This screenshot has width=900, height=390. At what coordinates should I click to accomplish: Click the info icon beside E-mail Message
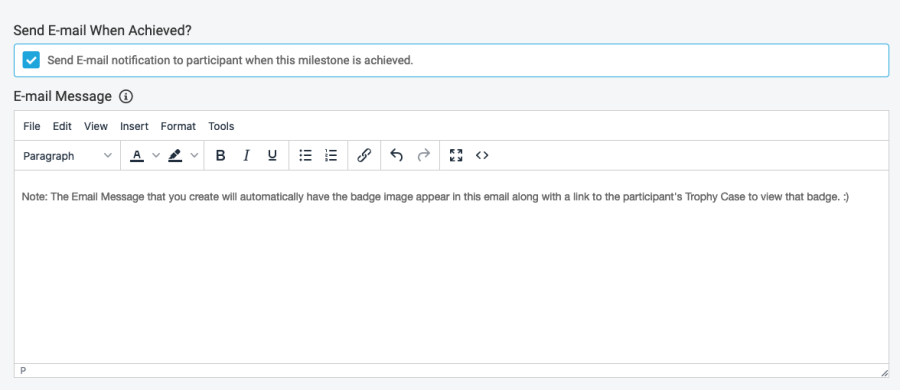126,96
